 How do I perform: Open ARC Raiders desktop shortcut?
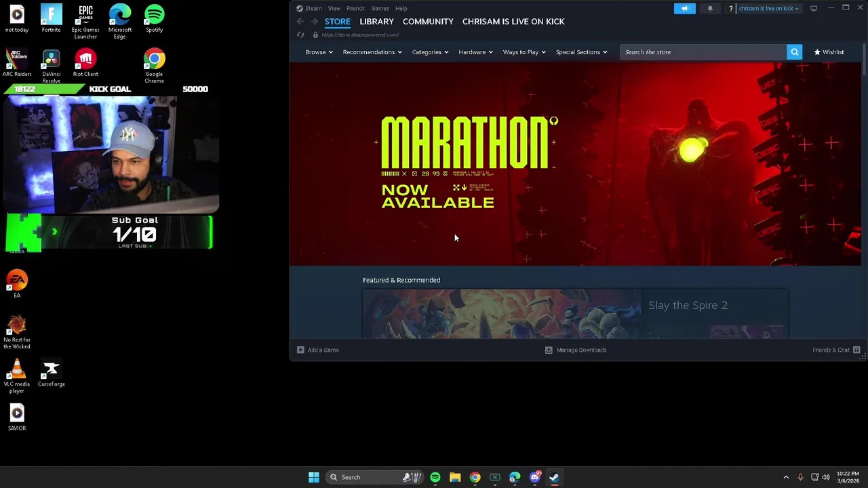coord(17,63)
